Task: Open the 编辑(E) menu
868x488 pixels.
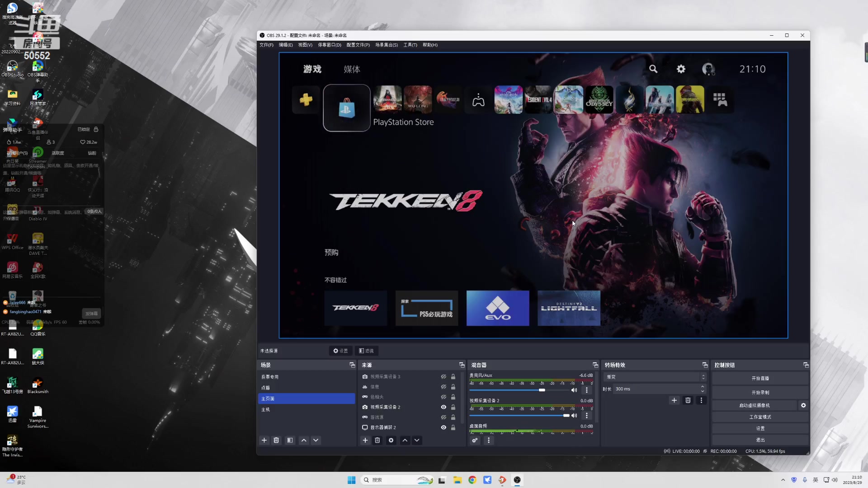Action: click(286, 45)
